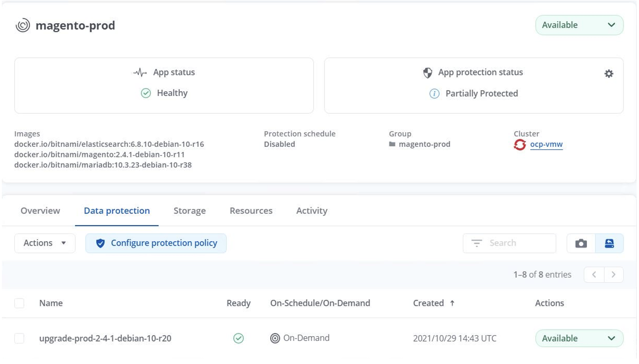
Task: Switch to the backups view icon
Action: 609,244
